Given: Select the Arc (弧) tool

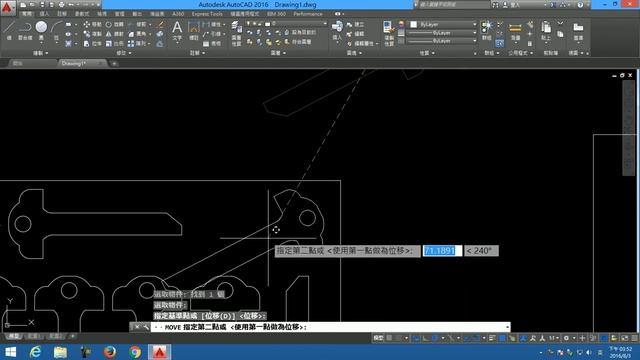Looking at the screenshot, I should 56,30.
